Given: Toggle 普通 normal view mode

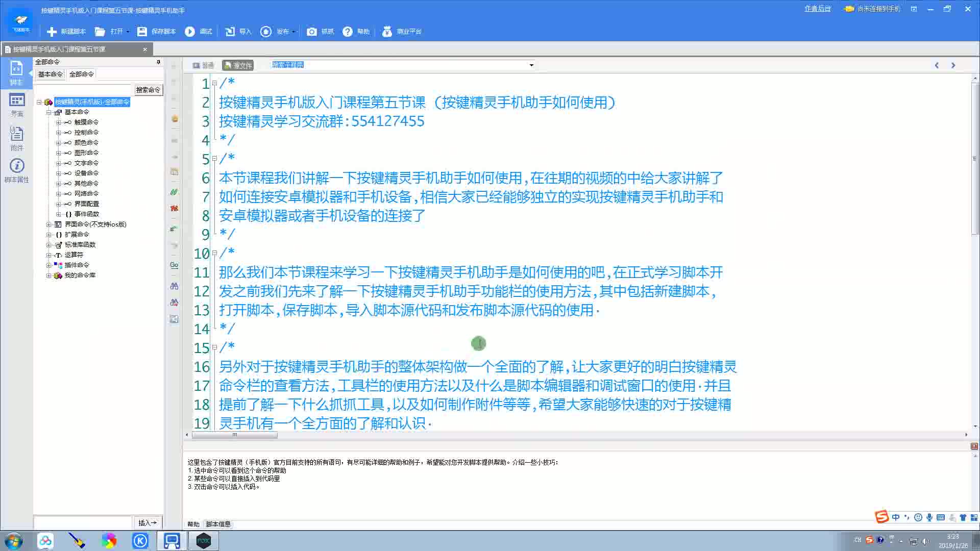Looking at the screenshot, I should (x=203, y=65).
